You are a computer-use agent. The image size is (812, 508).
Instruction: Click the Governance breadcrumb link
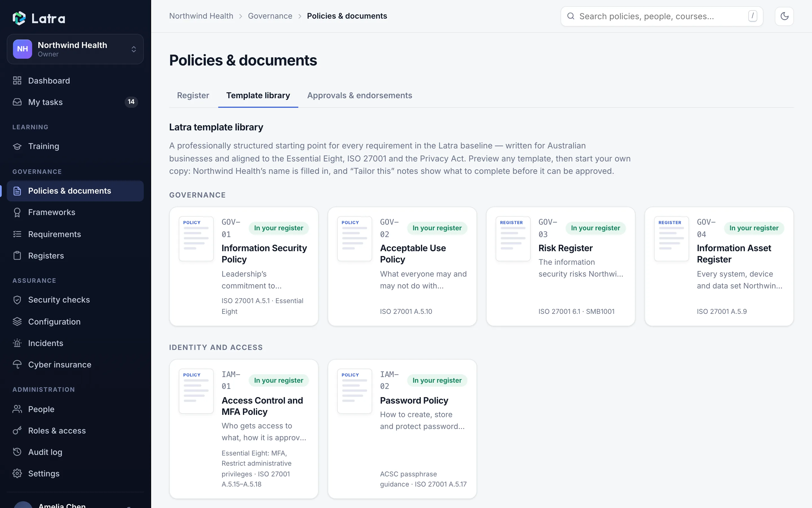tap(270, 16)
